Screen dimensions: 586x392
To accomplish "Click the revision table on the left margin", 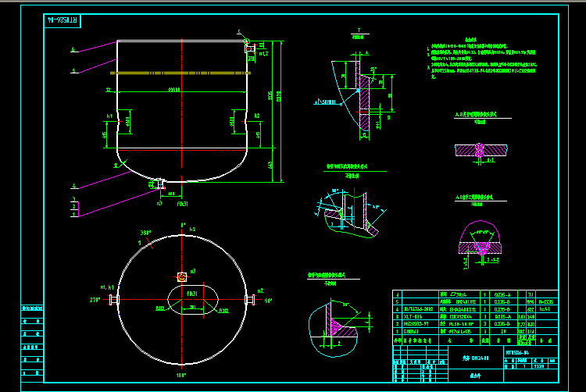I will [30, 336].
